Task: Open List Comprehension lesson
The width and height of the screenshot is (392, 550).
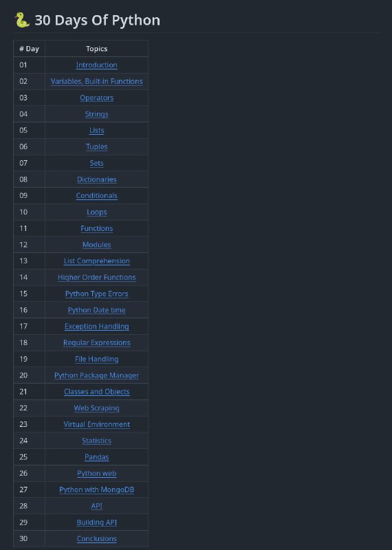Action: coord(96,261)
